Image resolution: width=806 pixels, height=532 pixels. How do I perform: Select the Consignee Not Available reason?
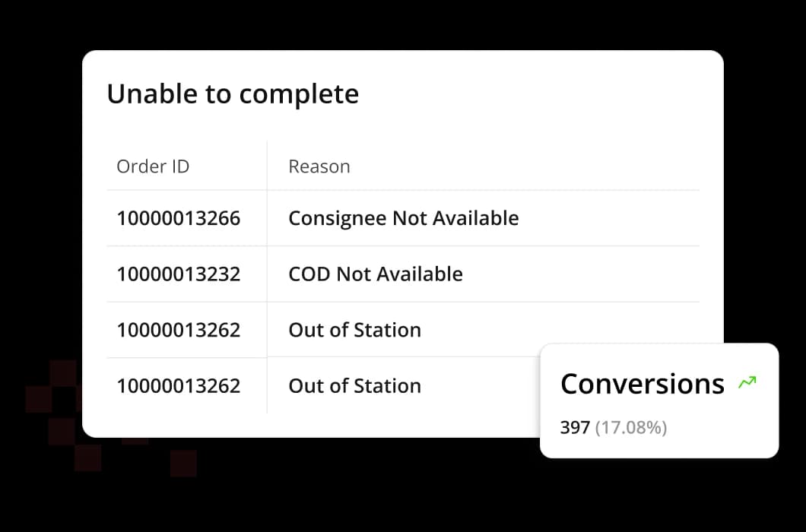(x=403, y=218)
